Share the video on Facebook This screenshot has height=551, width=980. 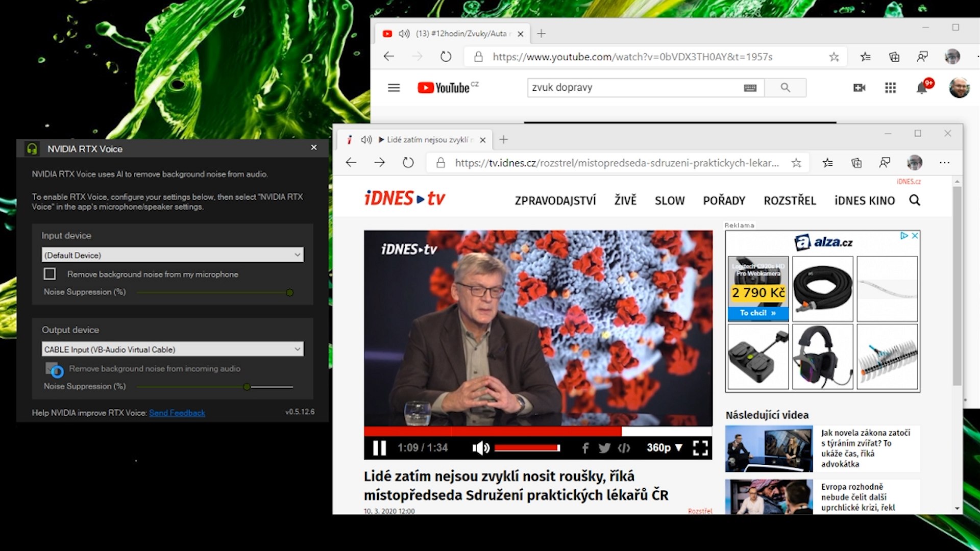[x=585, y=448]
